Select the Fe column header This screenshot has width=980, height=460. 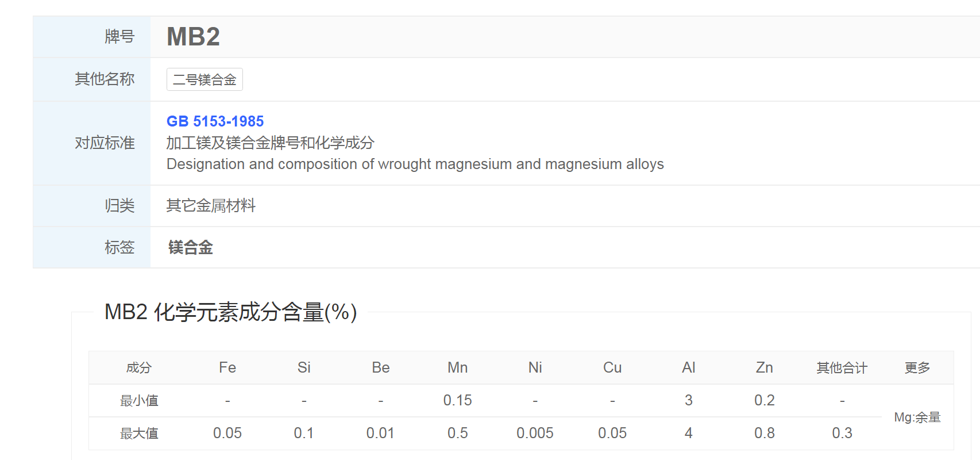tap(227, 368)
